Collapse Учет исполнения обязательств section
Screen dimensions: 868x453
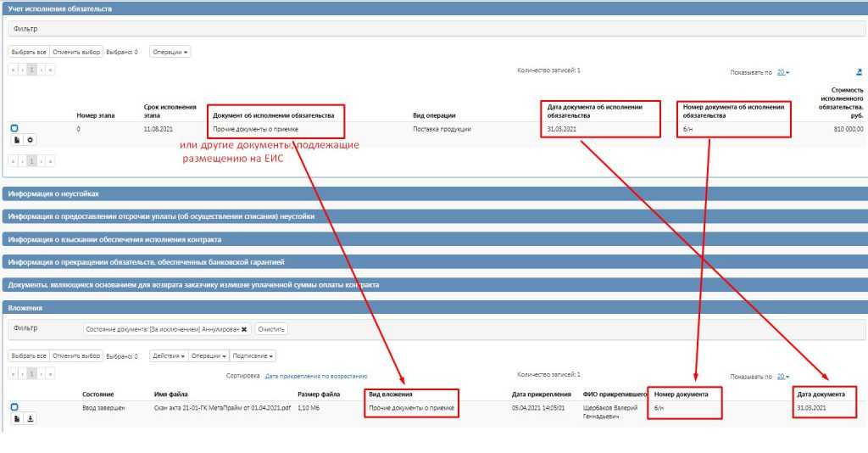435,8
